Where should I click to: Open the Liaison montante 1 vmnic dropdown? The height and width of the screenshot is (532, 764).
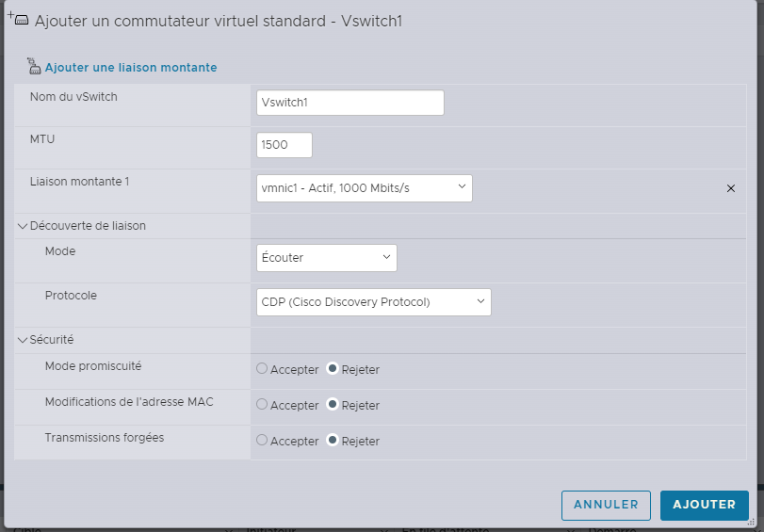point(364,188)
